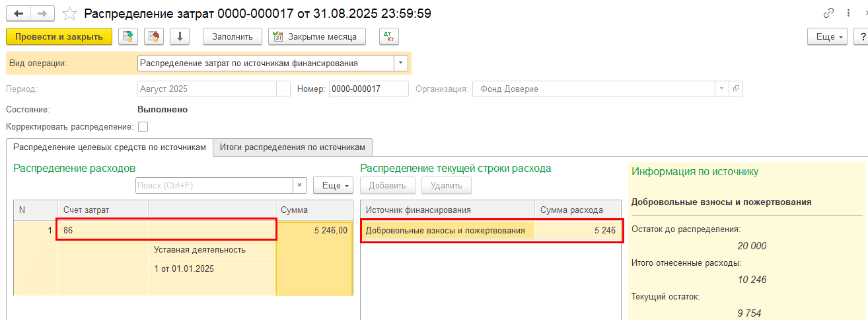
Task: Select Распределение целевых средств по источникам tab
Action: coord(110,147)
